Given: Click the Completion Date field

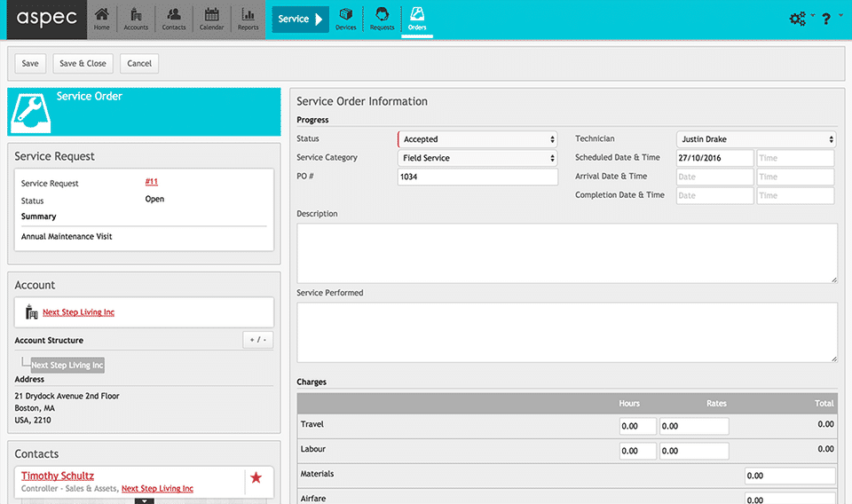Looking at the screenshot, I should click(x=715, y=195).
